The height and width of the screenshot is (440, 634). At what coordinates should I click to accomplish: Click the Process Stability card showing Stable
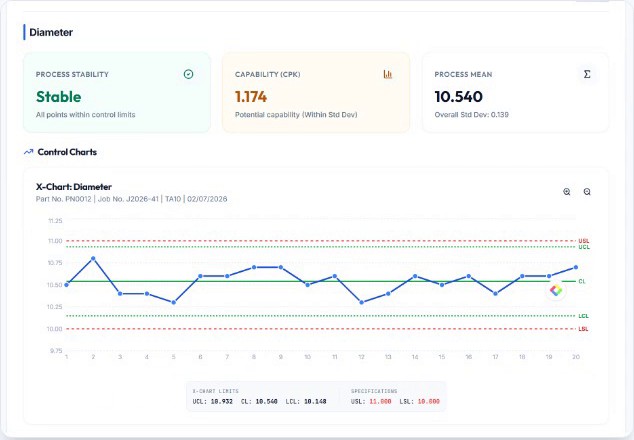click(117, 93)
